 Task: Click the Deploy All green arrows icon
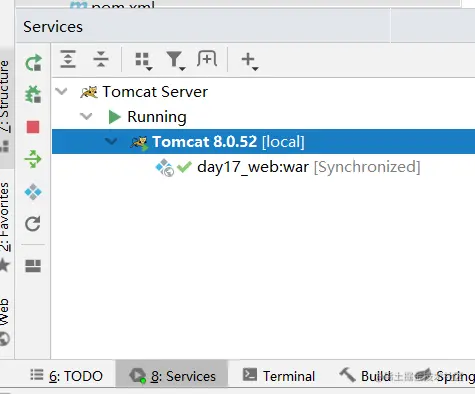tap(33, 159)
